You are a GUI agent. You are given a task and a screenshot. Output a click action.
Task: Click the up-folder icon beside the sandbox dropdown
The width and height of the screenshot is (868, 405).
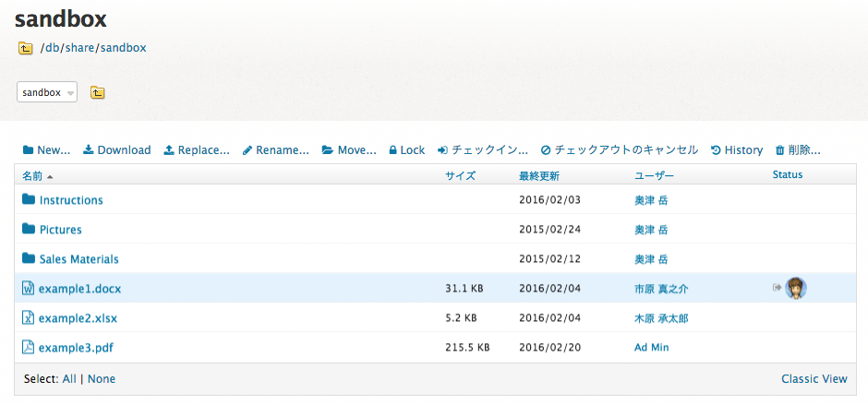point(98,92)
